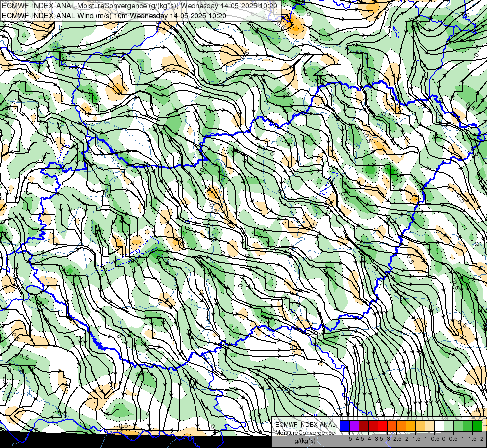Click the Wind (m/s) 10m title line
This screenshot has height=448, width=487.
pos(114,16)
